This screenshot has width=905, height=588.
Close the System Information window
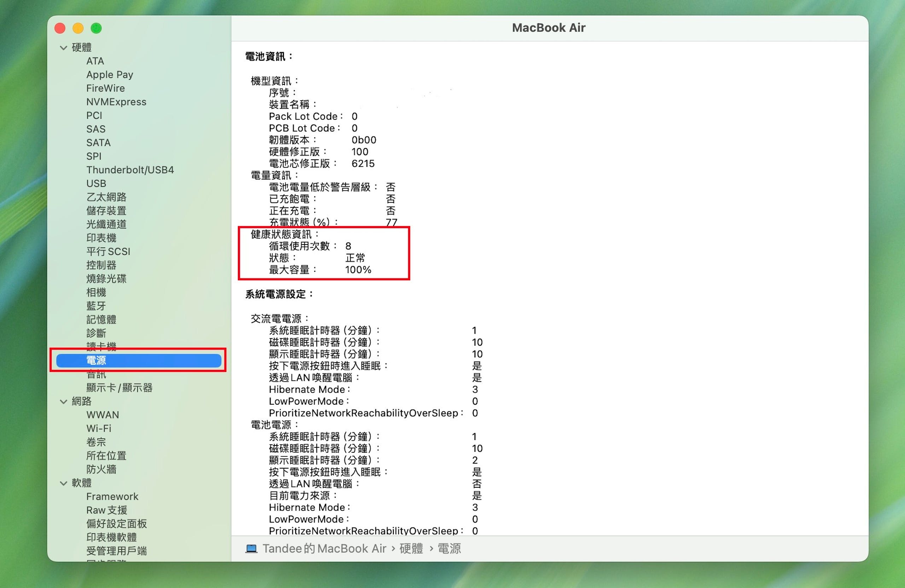pyautogui.click(x=60, y=29)
